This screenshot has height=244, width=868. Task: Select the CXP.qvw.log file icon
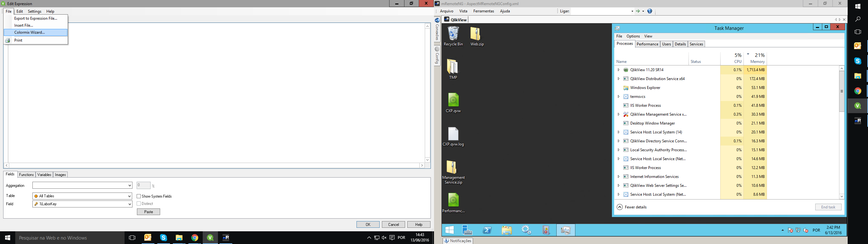pos(453,136)
